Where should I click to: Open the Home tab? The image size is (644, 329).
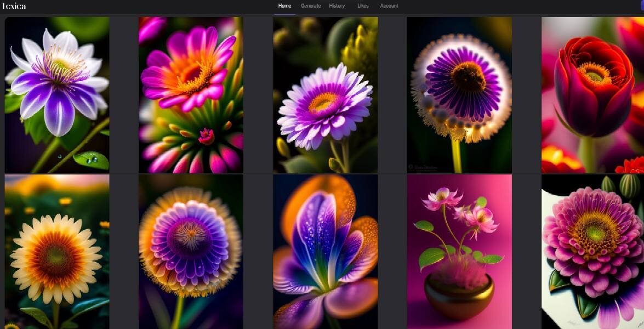(284, 5)
